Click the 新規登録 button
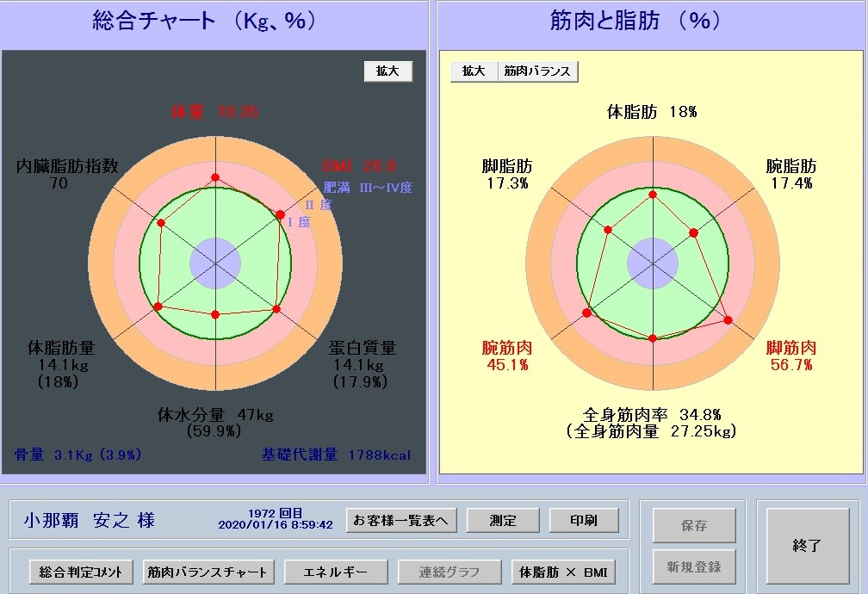Viewport: 868px width, 594px height. pos(693,567)
